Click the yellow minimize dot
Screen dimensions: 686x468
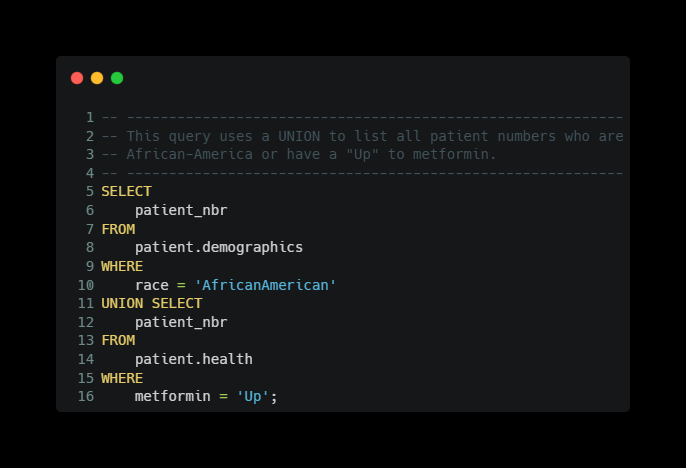pos(97,78)
